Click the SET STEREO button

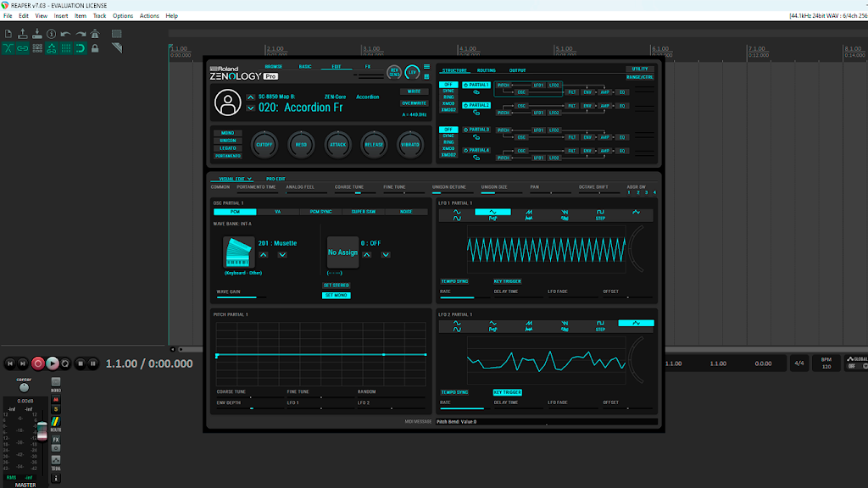click(336, 286)
